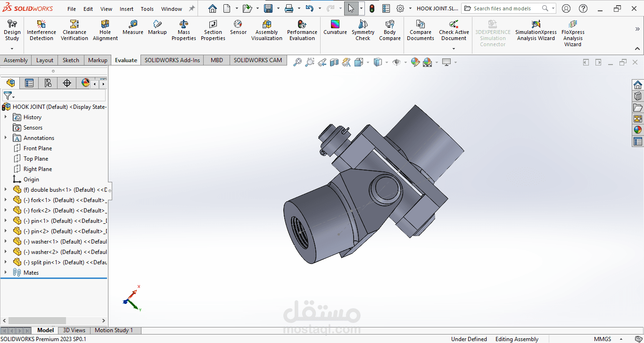Start the SimulationXpress Analysis Wizard

536,30
